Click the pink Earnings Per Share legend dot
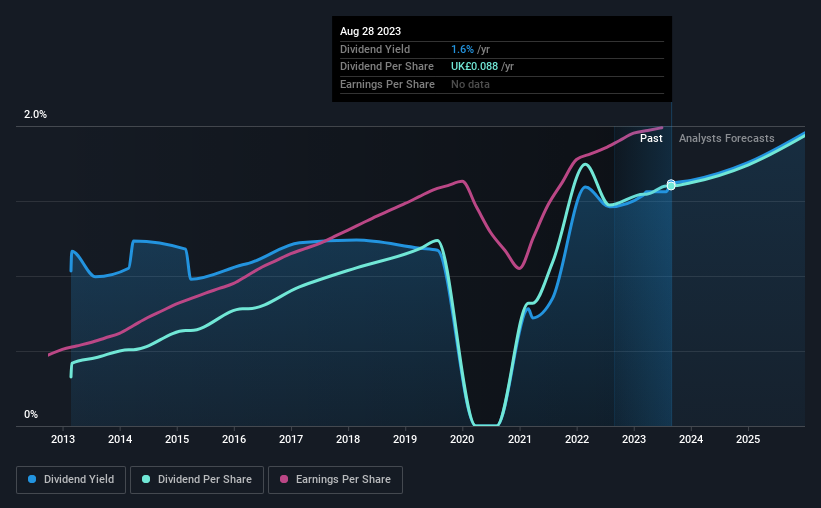 [284, 479]
